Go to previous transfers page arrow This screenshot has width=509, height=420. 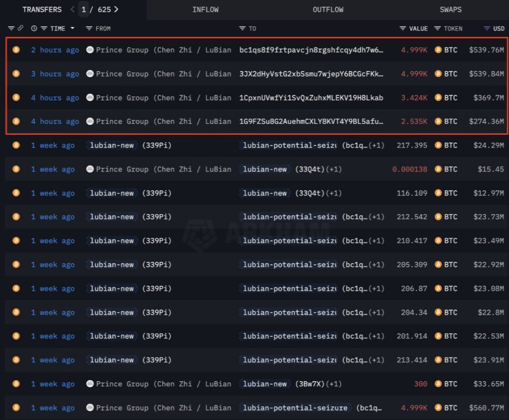(73, 9)
